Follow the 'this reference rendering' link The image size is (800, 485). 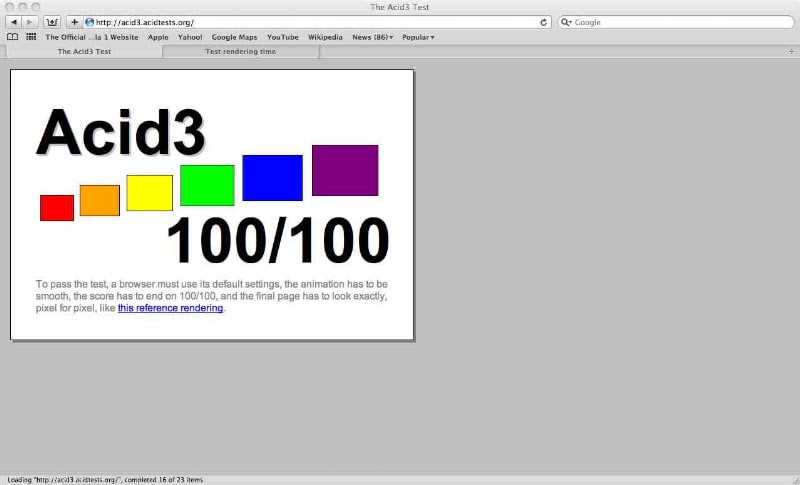click(170, 308)
